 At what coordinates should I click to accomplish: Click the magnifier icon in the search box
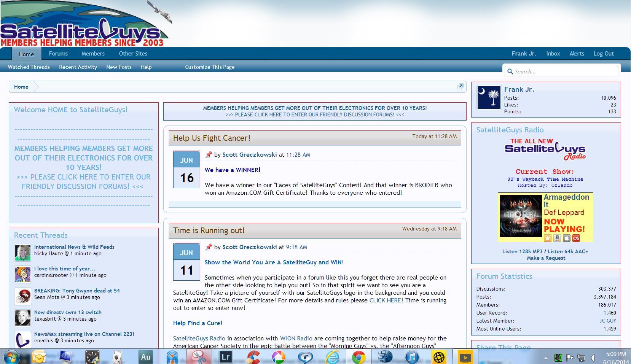tap(510, 72)
